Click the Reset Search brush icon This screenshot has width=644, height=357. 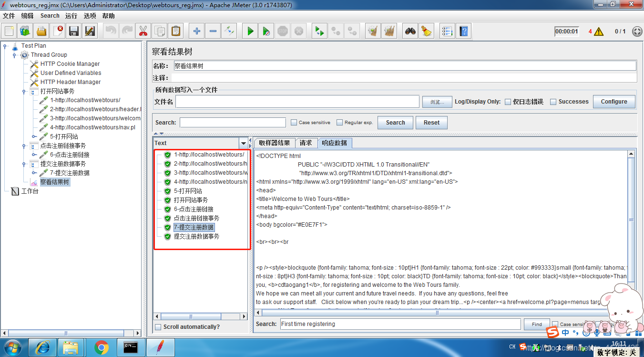pos(427,31)
